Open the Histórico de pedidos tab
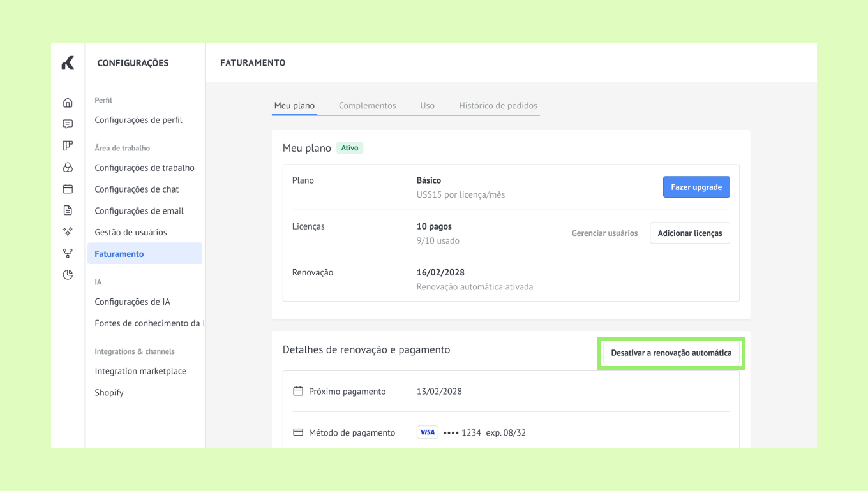This screenshot has height=491, width=868. coord(498,105)
